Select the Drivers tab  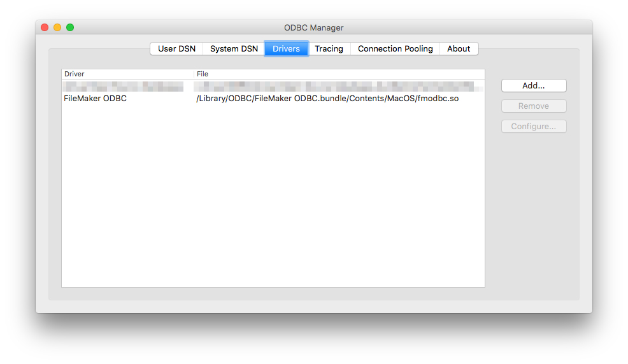286,49
